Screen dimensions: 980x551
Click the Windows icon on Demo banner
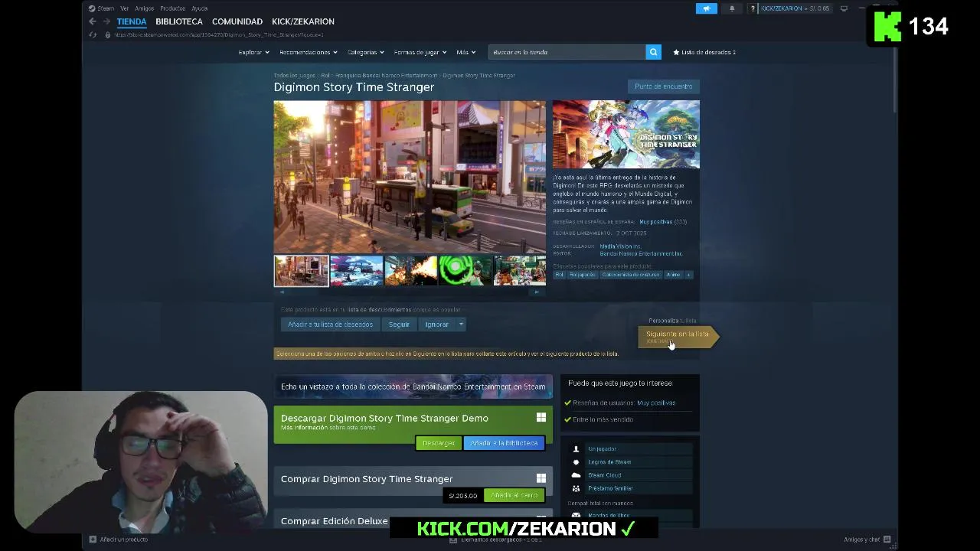pyautogui.click(x=541, y=417)
